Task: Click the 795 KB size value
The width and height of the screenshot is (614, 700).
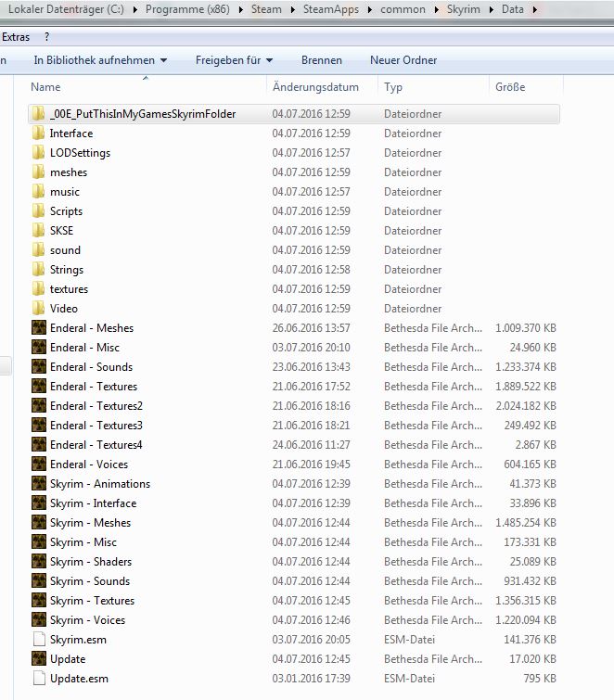Action: [x=540, y=679]
